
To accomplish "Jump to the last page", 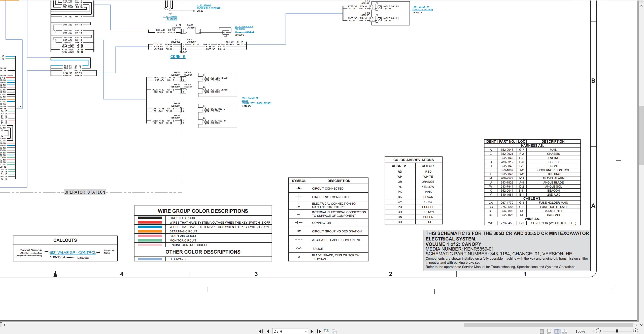I will coord(319,331).
